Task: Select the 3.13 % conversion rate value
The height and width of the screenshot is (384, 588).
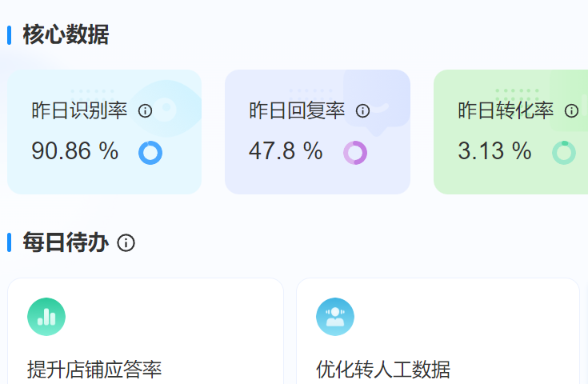Action: pyautogui.click(x=494, y=151)
